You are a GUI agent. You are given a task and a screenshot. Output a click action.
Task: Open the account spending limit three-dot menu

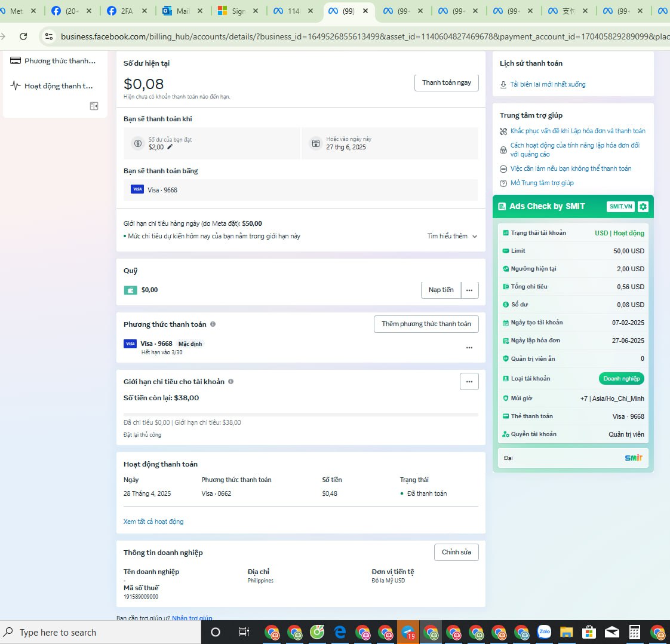pos(469,381)
